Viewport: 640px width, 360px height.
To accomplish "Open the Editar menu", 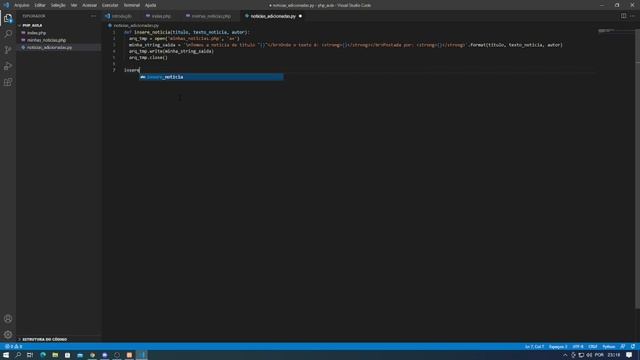I will click(x=40, y=5).
